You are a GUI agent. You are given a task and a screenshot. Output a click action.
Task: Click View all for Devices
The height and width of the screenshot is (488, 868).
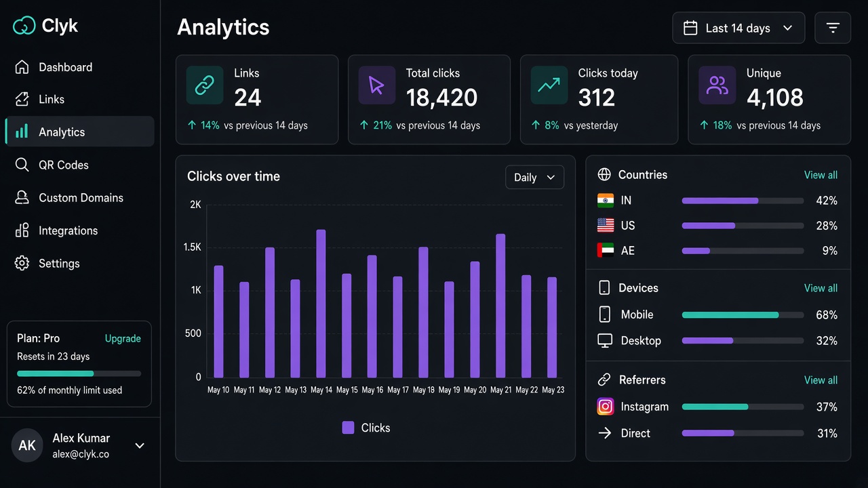[x=821, y=288]
